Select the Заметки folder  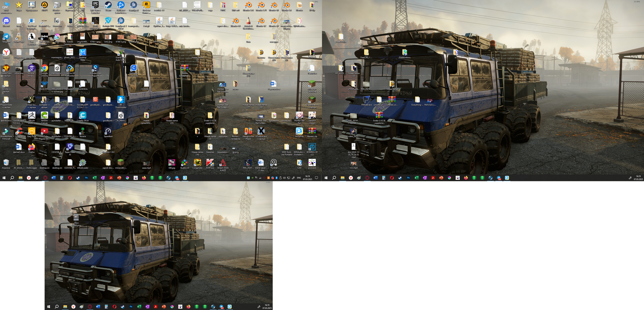point(210,148)
